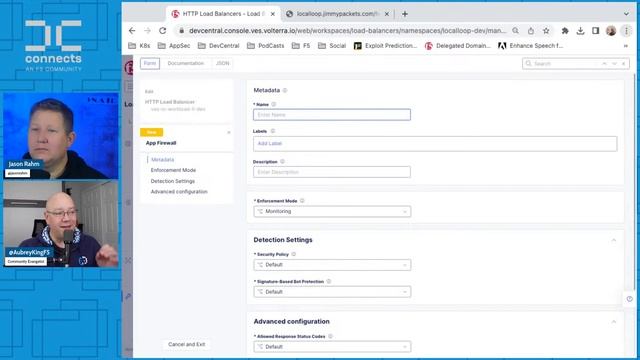The width and height of the screenshot is (640, 360).
Task: Select Metadata in the sidebar navigation
Action: [162, 160]
